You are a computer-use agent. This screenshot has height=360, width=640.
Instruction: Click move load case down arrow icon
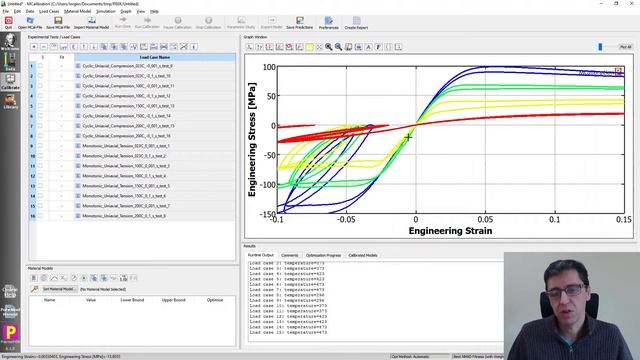click(93, 47)
